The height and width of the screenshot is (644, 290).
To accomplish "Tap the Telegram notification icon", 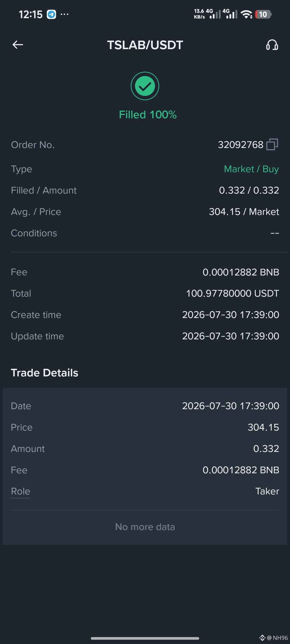I will coord(52,14).
